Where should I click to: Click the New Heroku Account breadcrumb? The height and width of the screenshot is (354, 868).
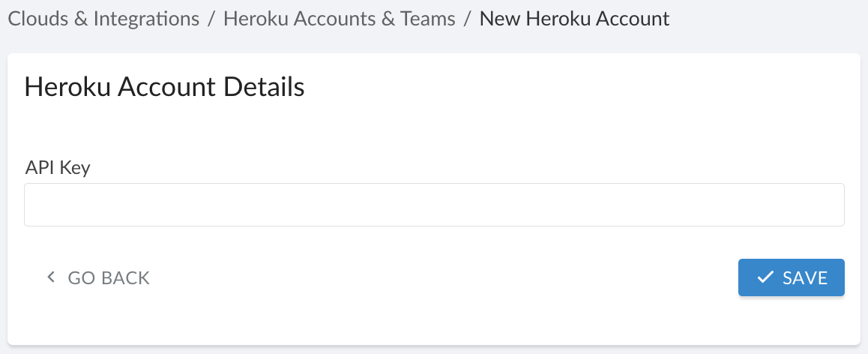click(x=574, y=18)
